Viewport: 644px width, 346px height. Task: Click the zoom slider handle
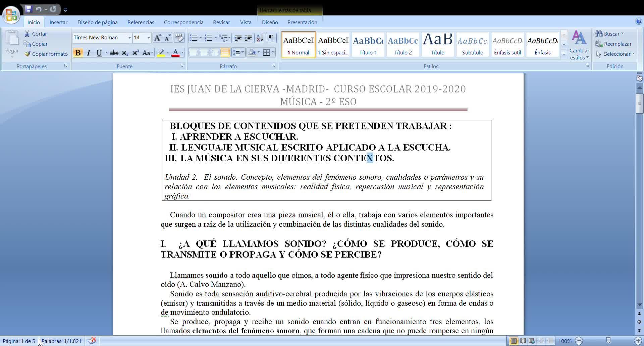pyautogui.click(x=608, y=341)
